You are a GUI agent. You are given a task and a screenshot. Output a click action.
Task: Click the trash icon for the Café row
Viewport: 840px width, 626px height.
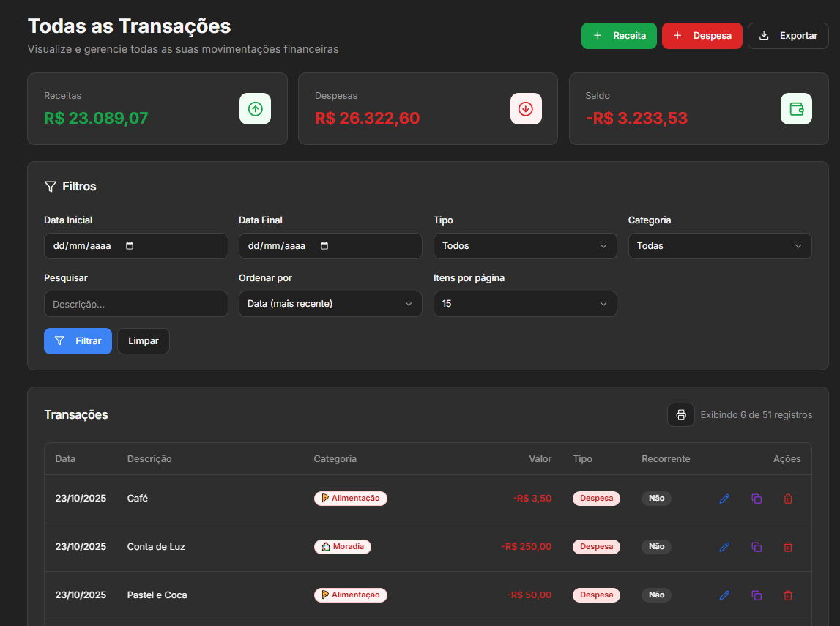tap(788, 499)
